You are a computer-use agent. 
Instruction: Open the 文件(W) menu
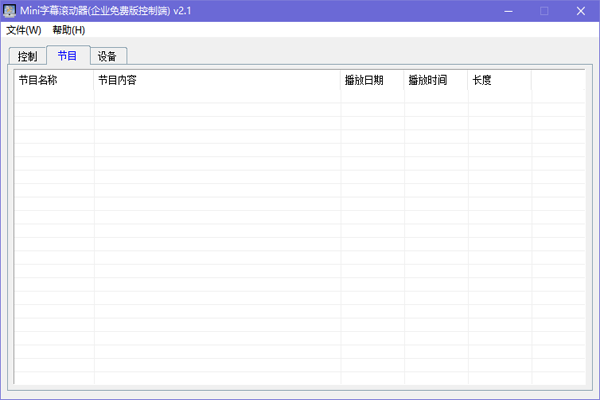pyautogui.click(x=24, y=30)
